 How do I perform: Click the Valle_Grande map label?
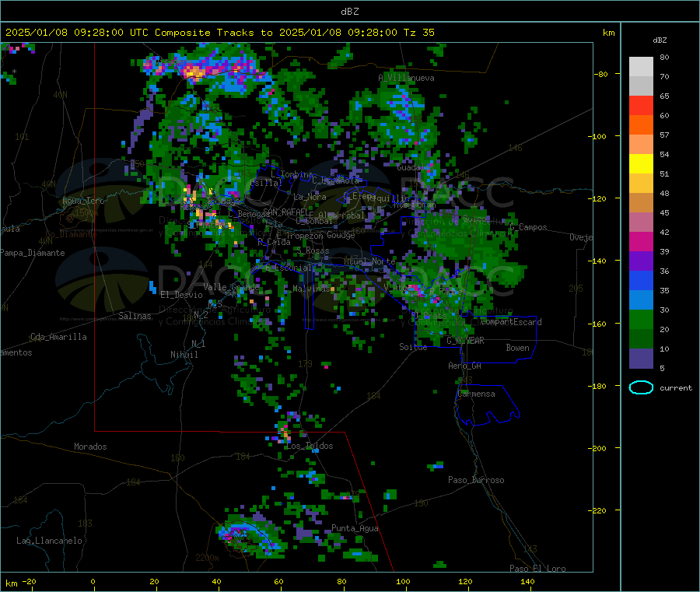231,286
